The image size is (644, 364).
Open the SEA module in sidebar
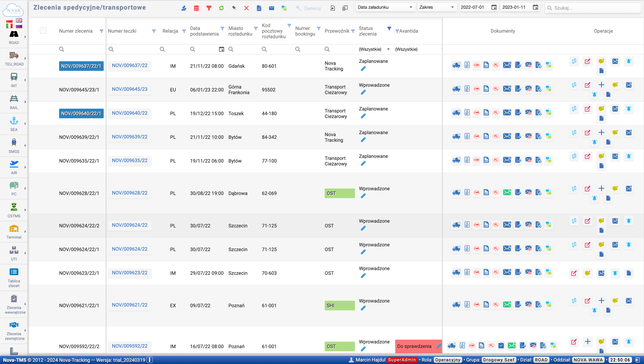click(14, 124)
